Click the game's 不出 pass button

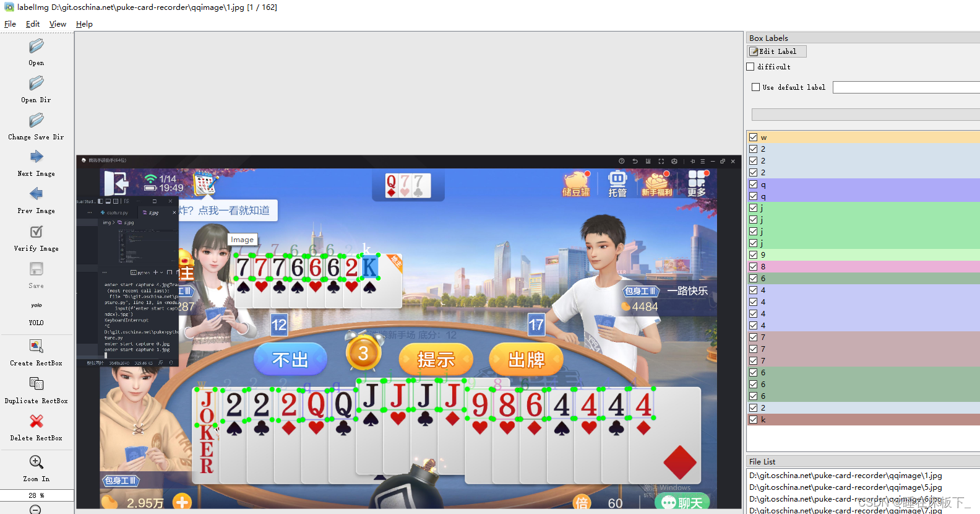coord(290,359)
